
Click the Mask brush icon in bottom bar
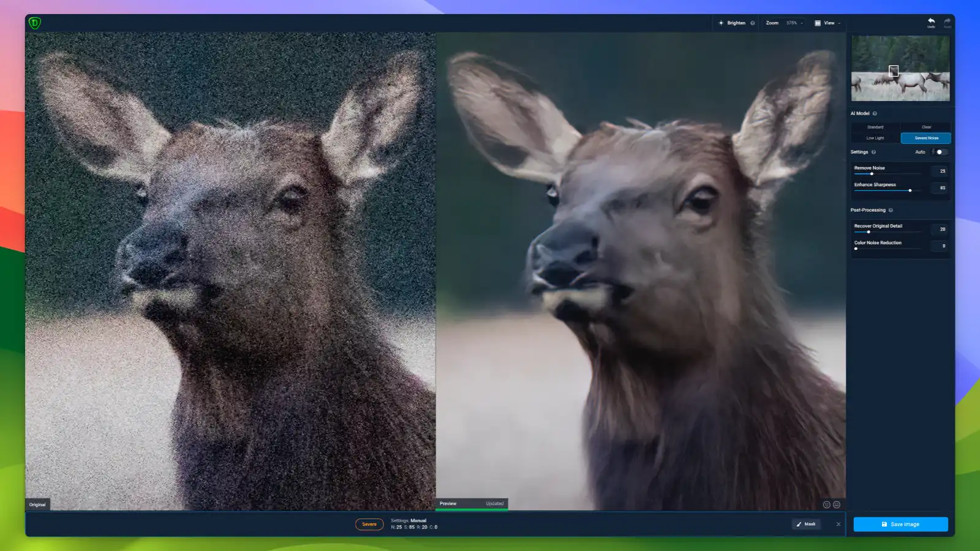[x=799, y=524]
